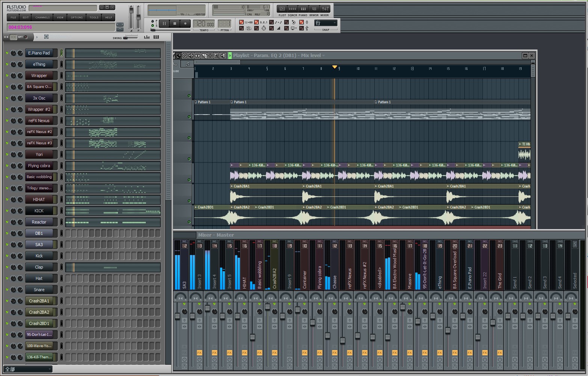Toggle the metronome recording option
The image size is (588, 376).
click(x=241, y=28)
